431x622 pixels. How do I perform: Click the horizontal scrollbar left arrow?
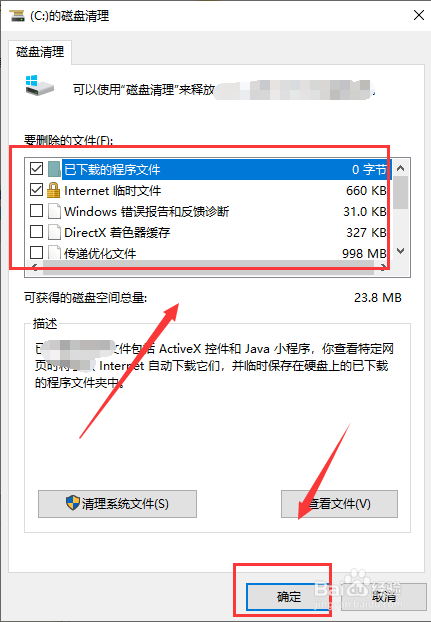tap(34, 267)
